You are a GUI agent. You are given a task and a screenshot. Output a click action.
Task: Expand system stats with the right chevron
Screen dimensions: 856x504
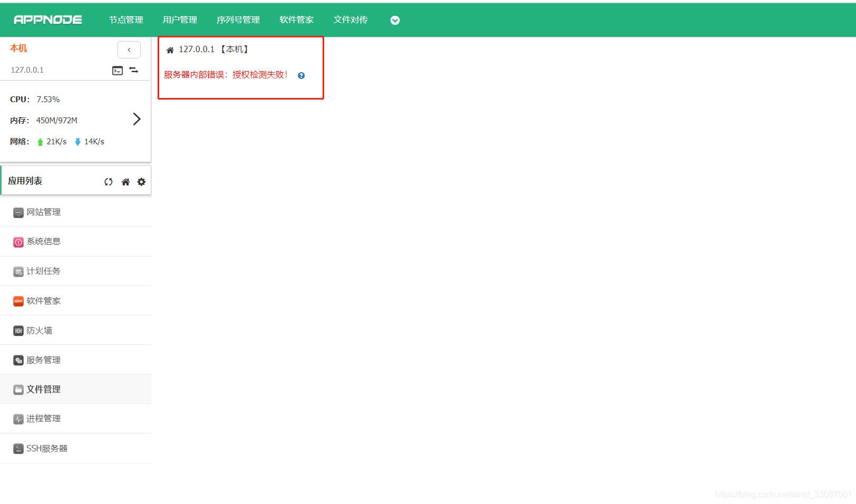click(137, 119)
